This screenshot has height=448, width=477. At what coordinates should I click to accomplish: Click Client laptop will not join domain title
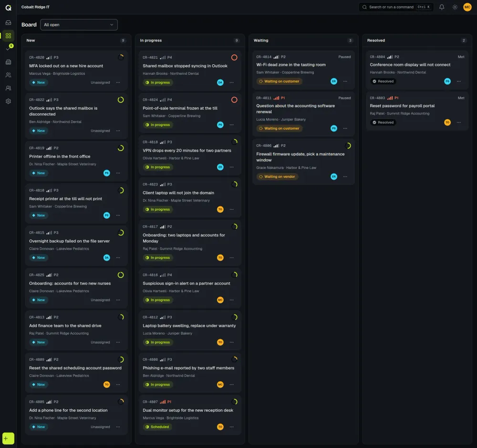click(x=178, y=193)
